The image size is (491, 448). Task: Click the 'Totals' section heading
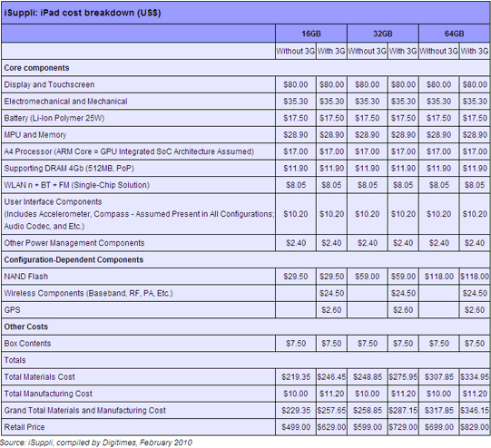[x=15, y=360]
